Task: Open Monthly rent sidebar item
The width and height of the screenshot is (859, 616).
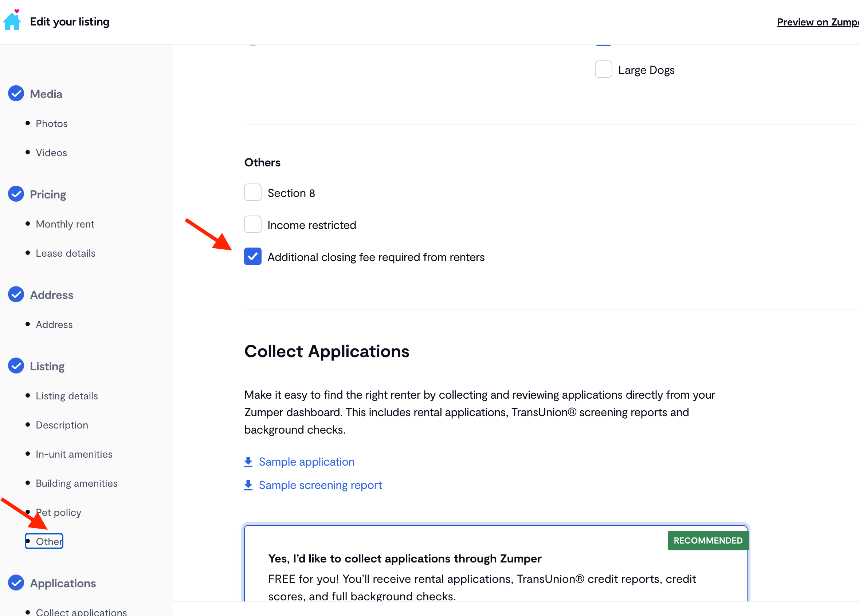Action: pyautogui.click(x=65, y=224)
